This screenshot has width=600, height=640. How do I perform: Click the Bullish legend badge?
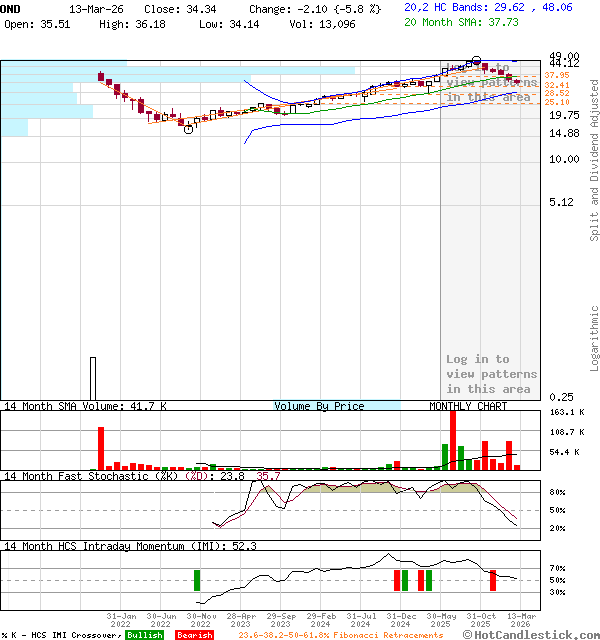[144, 635]
